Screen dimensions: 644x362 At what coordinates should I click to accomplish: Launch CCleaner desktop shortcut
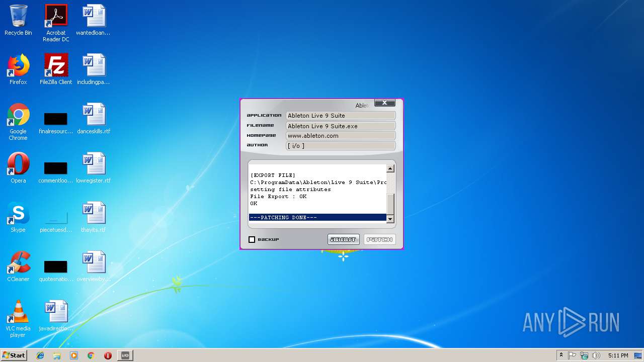[x=18, y=266]
